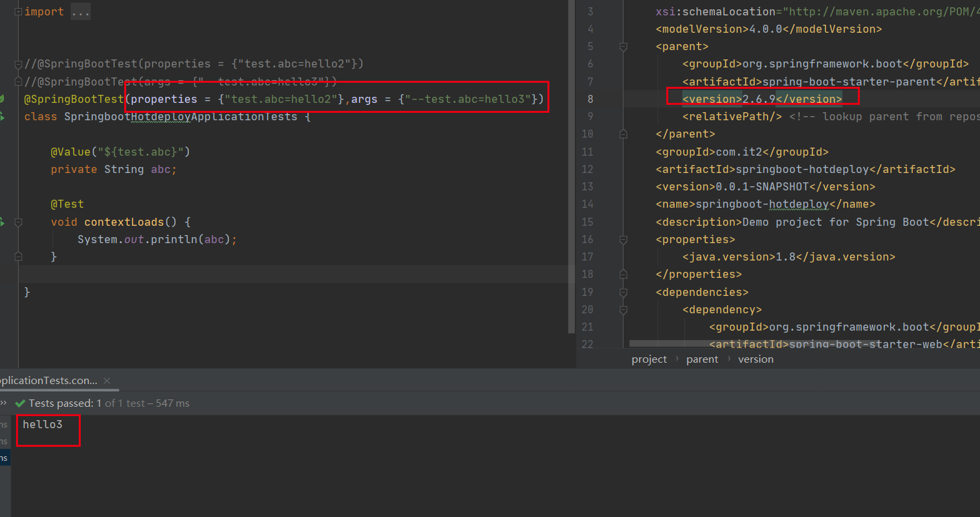Click the green Tests passed checkmark icon
Image resolution: width=980 pixels, height=517 pixels.
(x=20, y=403)
